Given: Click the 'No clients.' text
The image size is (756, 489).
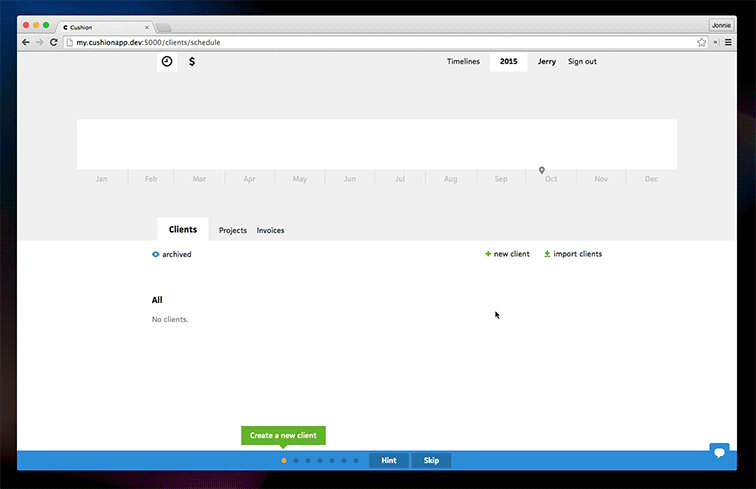Looking at the screenshot, I should tap(170, 319).
